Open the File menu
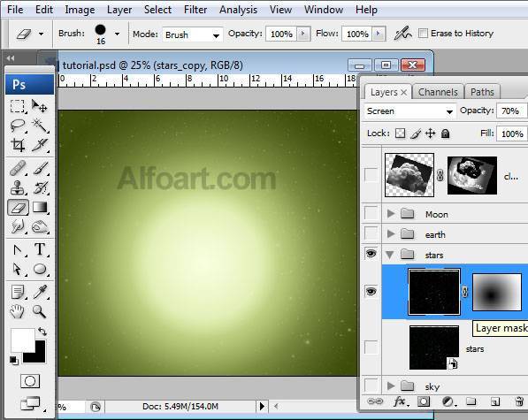The height and width of the screenshot is (420, 528). [x=15, y=10]
